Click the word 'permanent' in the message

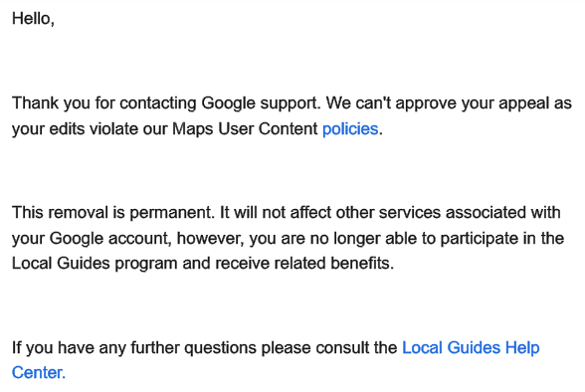170,213
